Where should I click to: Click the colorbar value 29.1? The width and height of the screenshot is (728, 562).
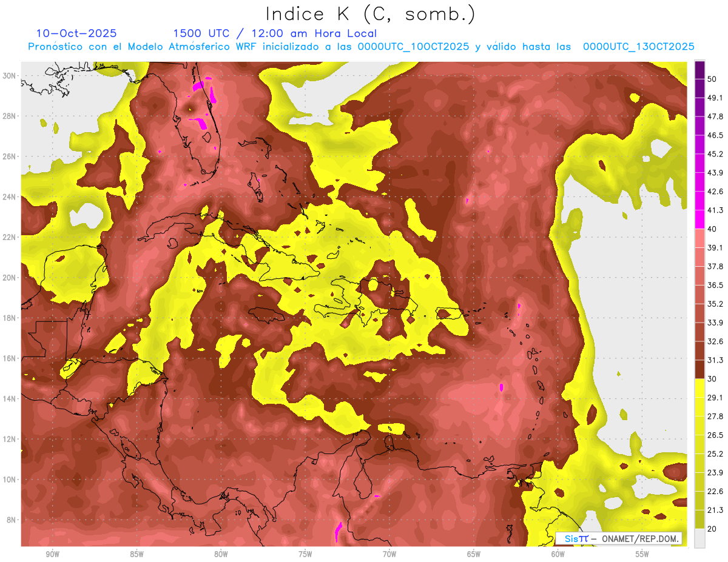click(715, 398)
